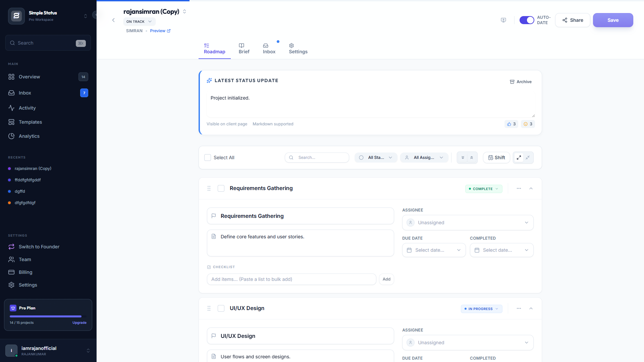The width and height of the screenshot is (644, 362).
Task: Change the Complete status of Requirements Gathering
Action: 483,189
